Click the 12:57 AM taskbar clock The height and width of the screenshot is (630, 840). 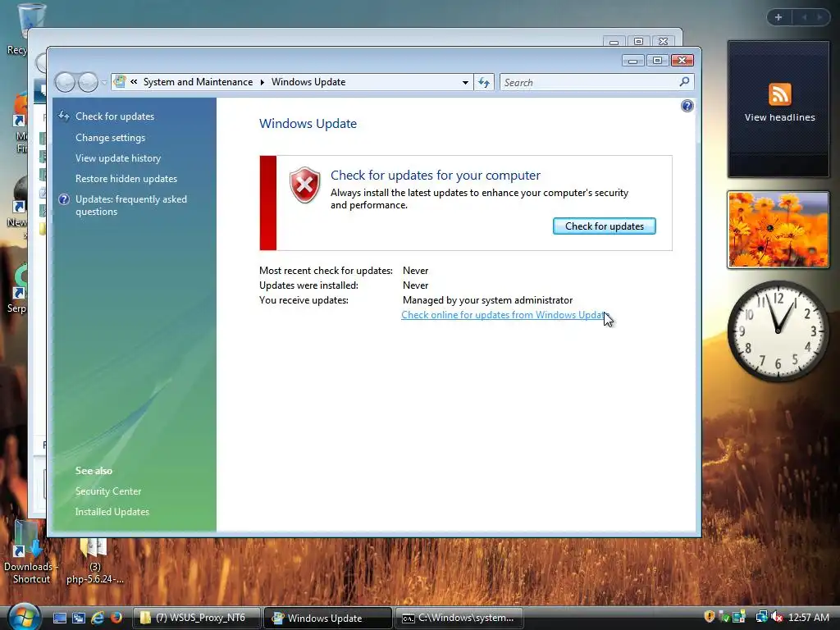[808, 617]
